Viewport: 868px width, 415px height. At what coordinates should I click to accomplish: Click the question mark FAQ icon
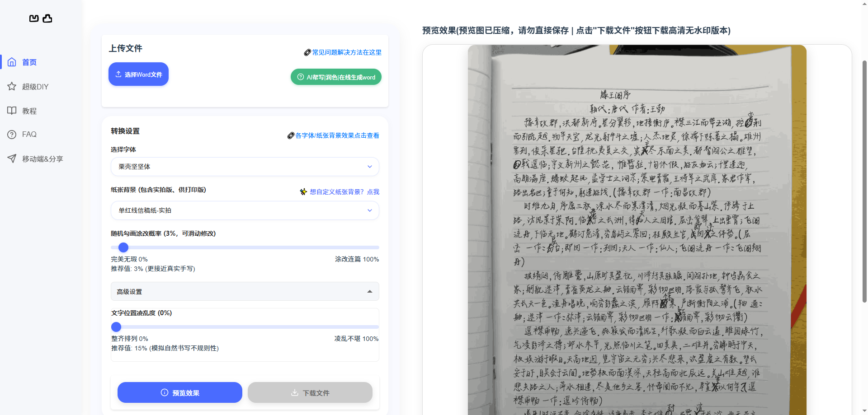click(12, 135)
